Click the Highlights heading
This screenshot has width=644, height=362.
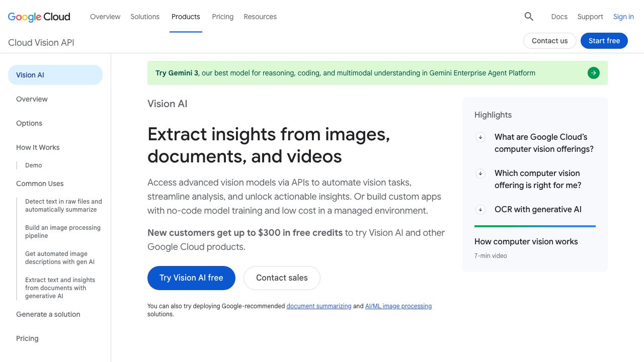pos(493,115)
